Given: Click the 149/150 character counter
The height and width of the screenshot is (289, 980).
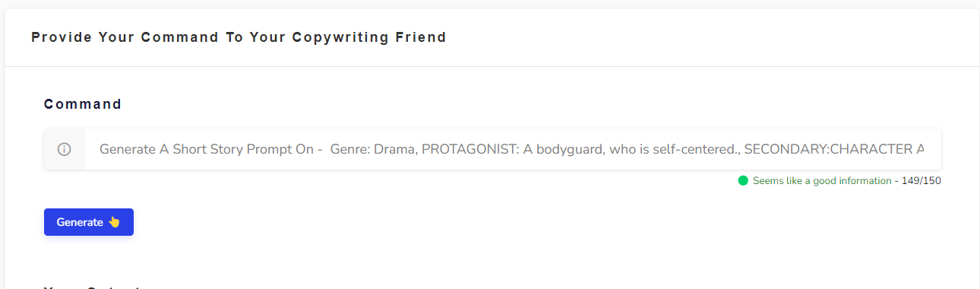Looking at the screenshot, I should 922,181.
